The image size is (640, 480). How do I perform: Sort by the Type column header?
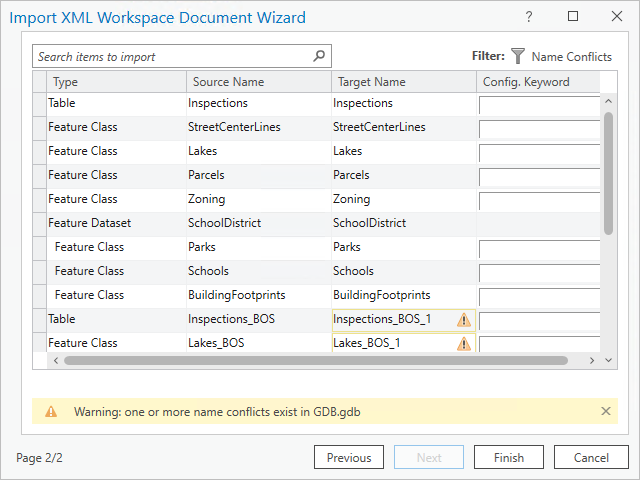click(x=116, y=82)
